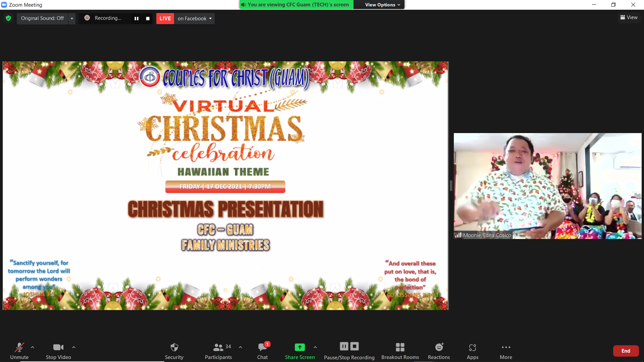Pause recording from top indicator bar
This screenshot has height=362, width=644.
click(137, 18)
